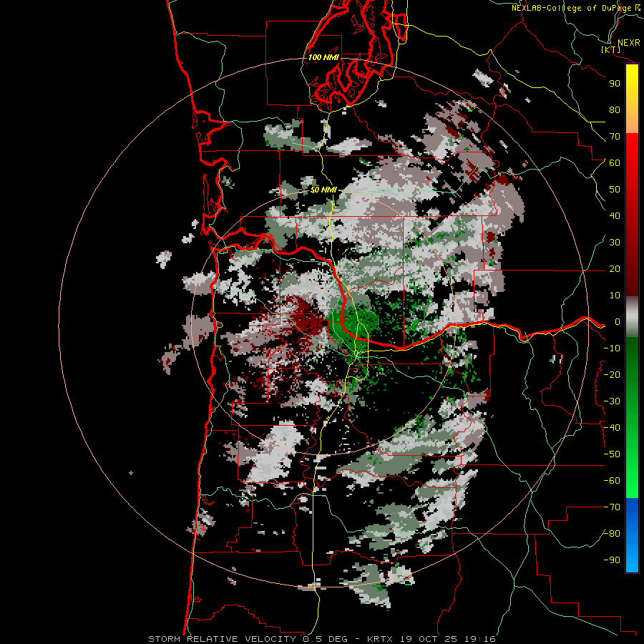Select the -70 value on the velocity scale
Screen dimensions: 644x644
(612, 507)
